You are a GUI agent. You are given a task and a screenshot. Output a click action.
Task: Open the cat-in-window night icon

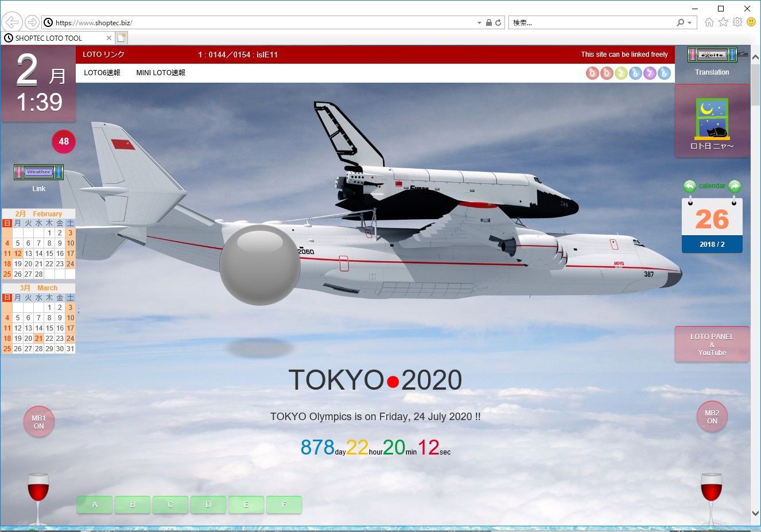point(712,119)
